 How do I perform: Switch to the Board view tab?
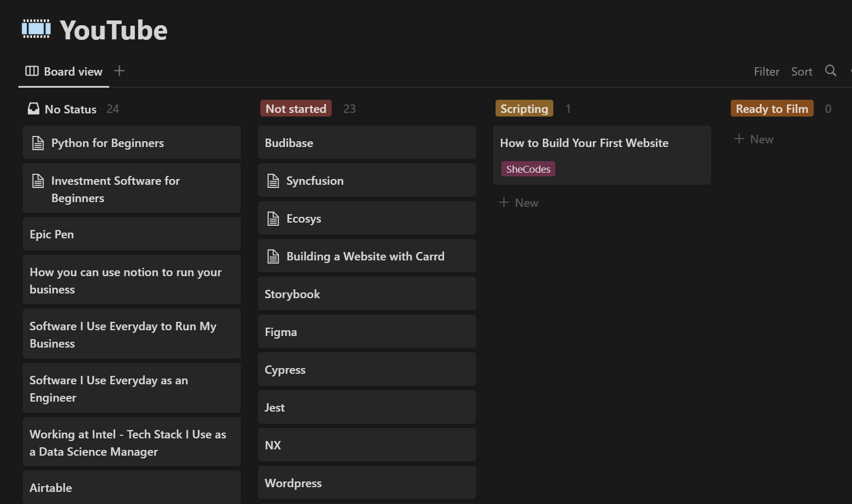pos(64,71)
